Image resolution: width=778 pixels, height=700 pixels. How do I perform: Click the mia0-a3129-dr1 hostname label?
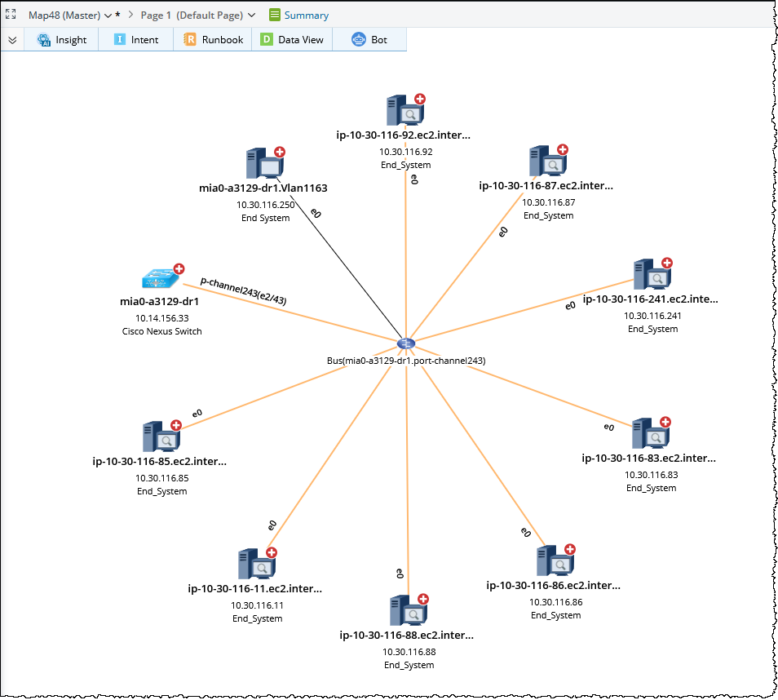[x=159, y=301]
